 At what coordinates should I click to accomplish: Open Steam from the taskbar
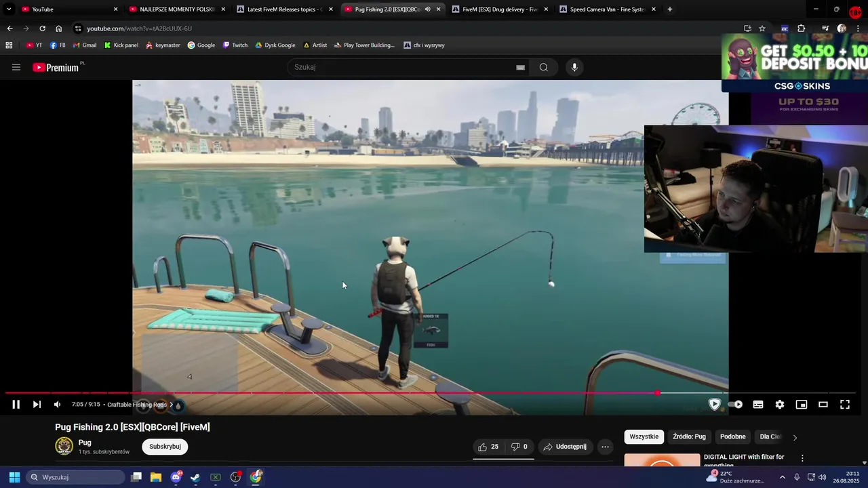point(195,477)
